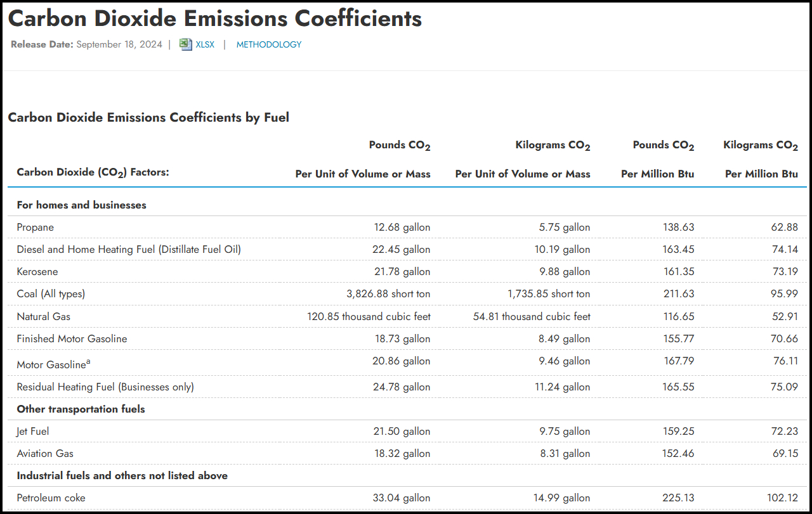Click the Kerosene row label
Screen dimensions: 812x514
(x=37, y=272)
